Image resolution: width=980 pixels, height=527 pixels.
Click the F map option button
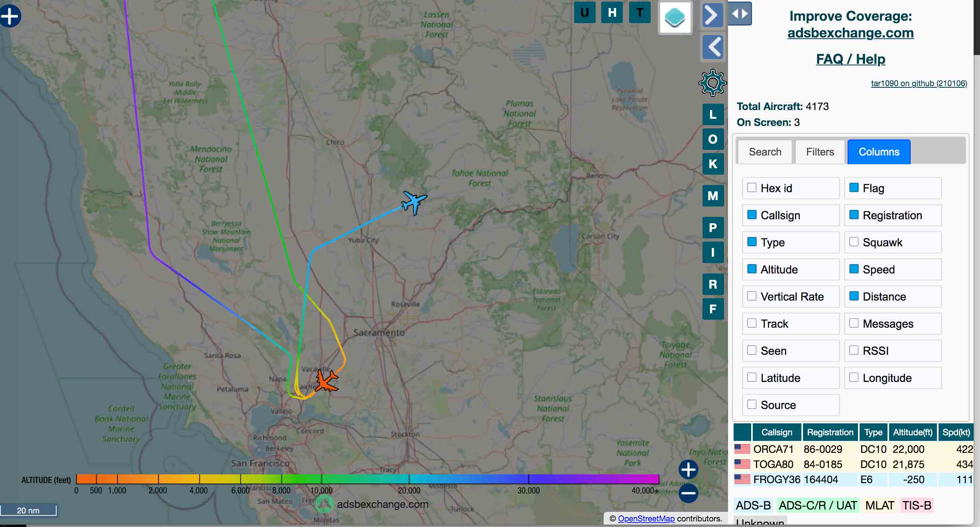pyautogui.click(x=713, y=309)
